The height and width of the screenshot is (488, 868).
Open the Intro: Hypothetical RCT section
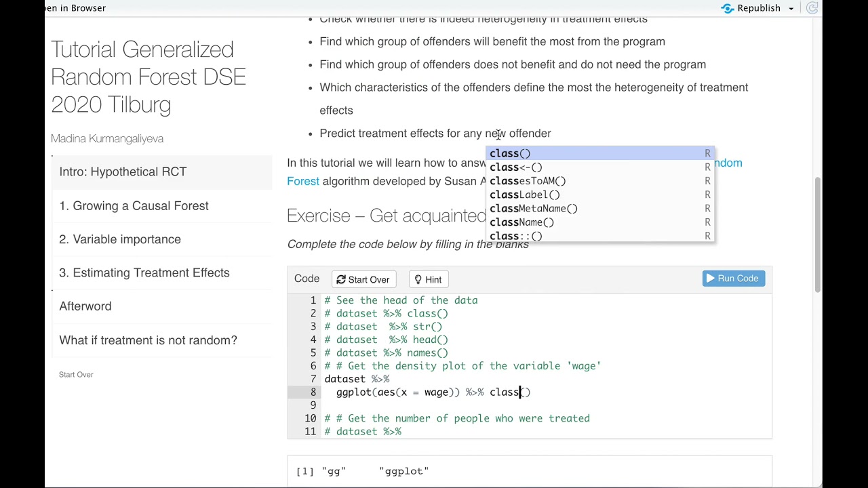point(123,171)
